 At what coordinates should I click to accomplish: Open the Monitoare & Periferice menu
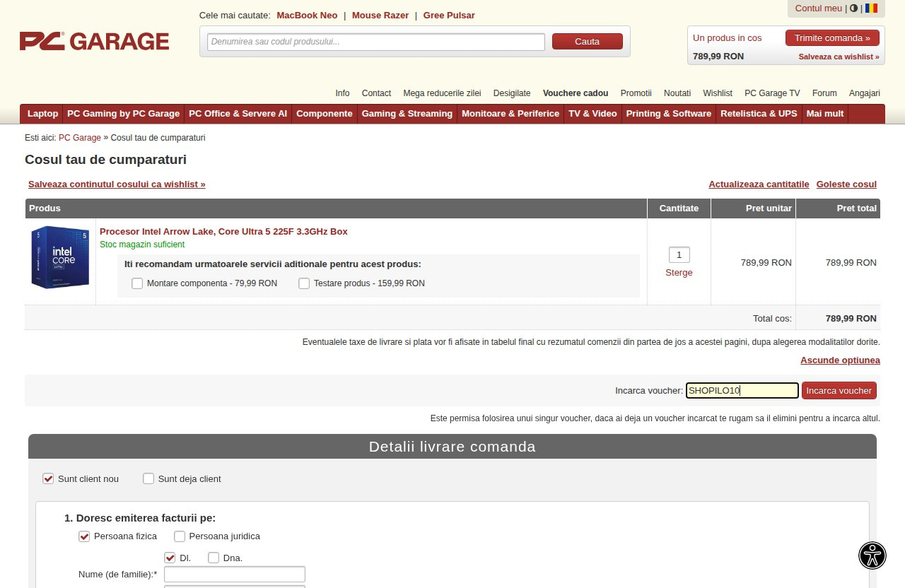[x=510, y=114]
